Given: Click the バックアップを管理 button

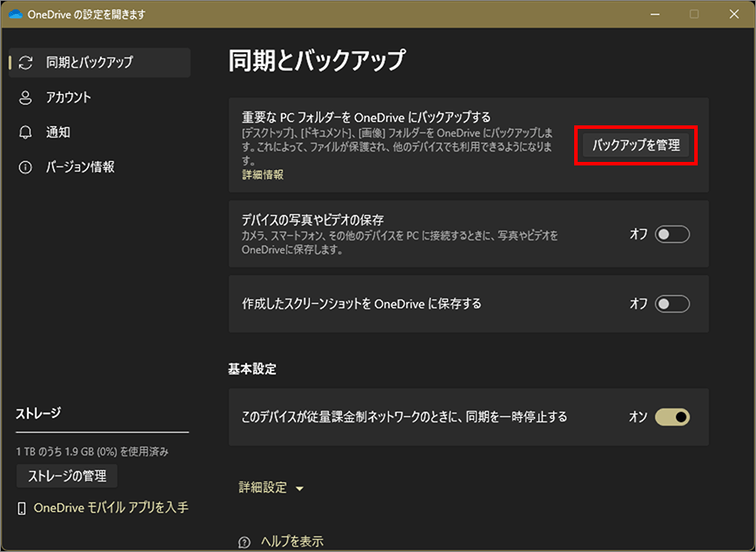Looking at the screenshot, I should pyautogui.click(x=636, y=145).
